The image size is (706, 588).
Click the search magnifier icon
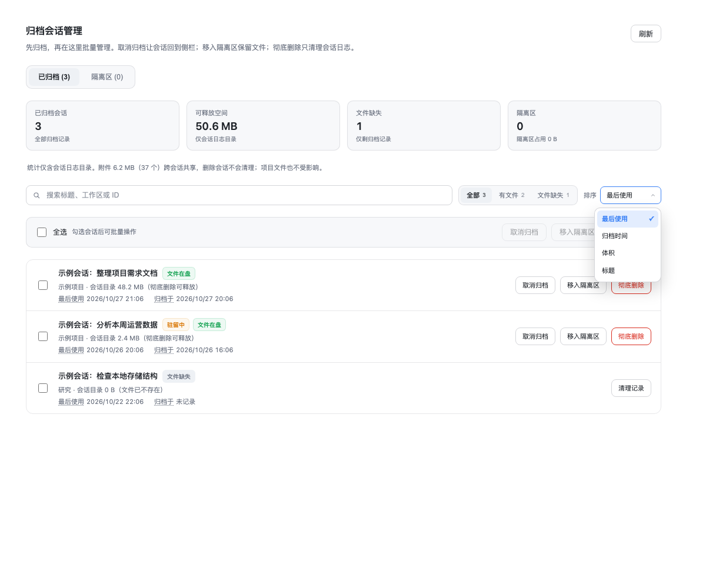[x=36, y=195]
